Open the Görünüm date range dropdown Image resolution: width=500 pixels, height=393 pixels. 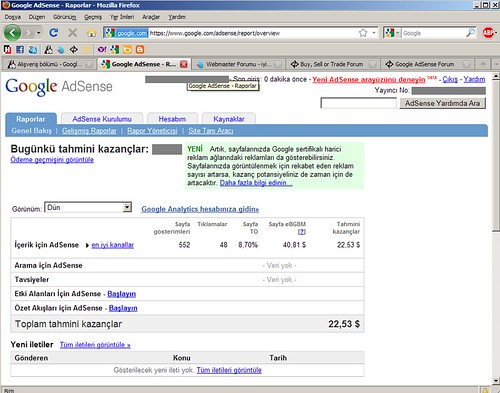click(x=88, y=207)
